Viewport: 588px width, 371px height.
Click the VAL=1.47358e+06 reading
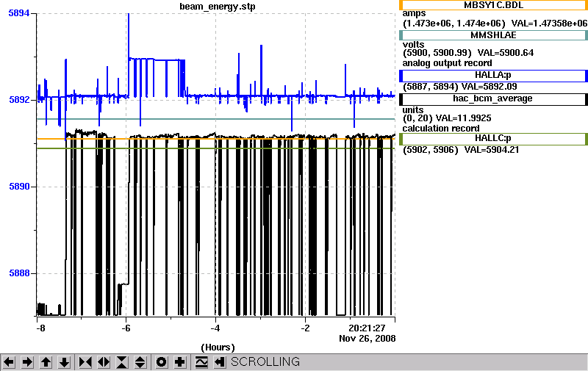(549, 24)
